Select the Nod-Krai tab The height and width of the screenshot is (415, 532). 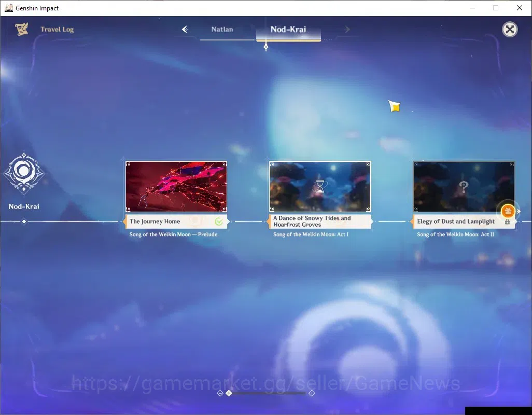[288, 30]
